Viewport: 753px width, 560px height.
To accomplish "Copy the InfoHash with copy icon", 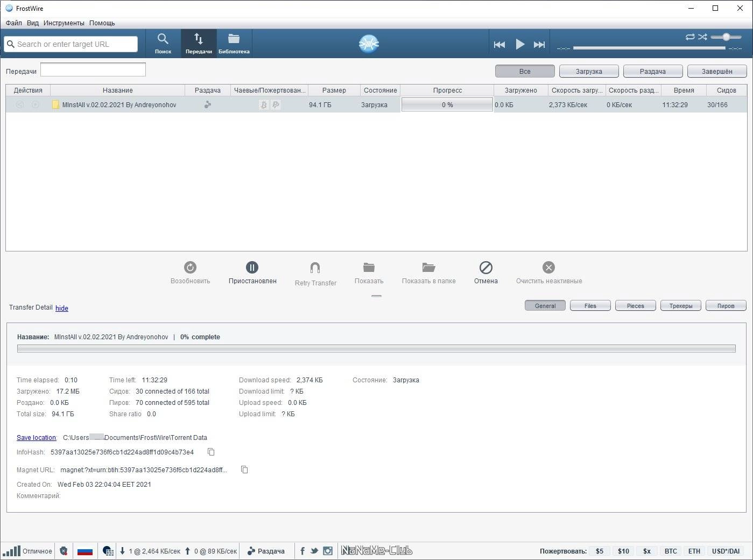I will tap(211, 452).
